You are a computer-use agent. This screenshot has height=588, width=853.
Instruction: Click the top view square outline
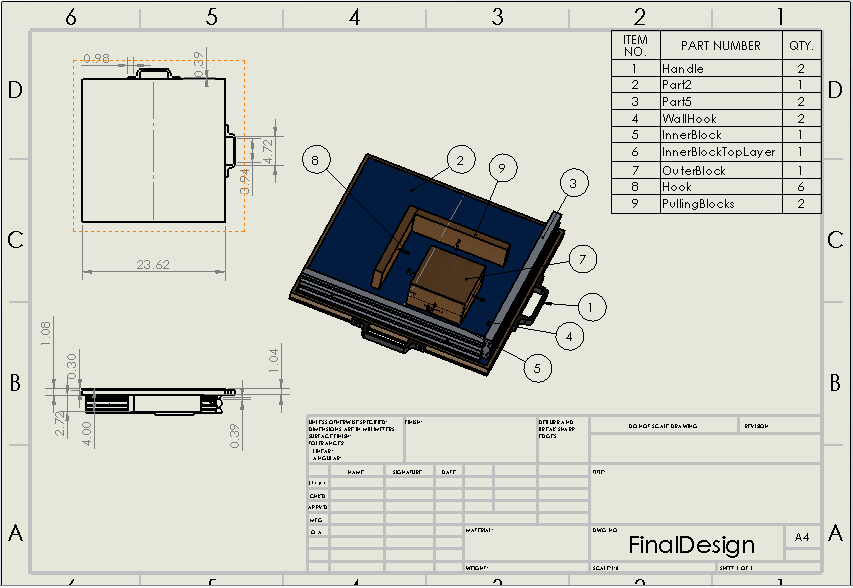click(x=153, y=150)
